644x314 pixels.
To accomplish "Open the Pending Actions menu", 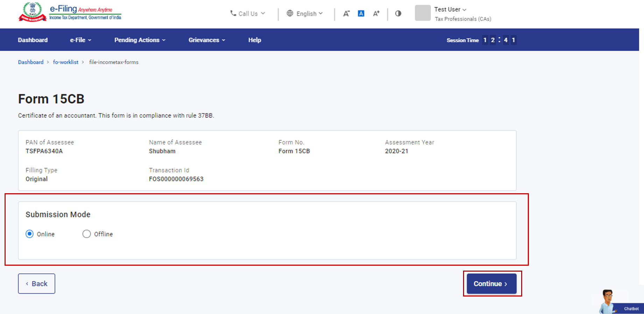I will [x=140, y=40].
